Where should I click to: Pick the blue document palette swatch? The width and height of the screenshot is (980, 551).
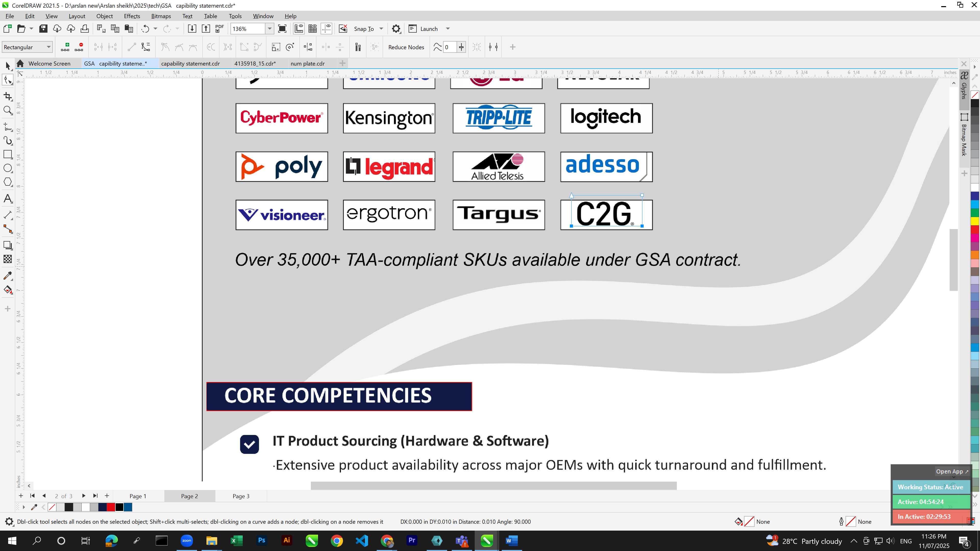128,507
